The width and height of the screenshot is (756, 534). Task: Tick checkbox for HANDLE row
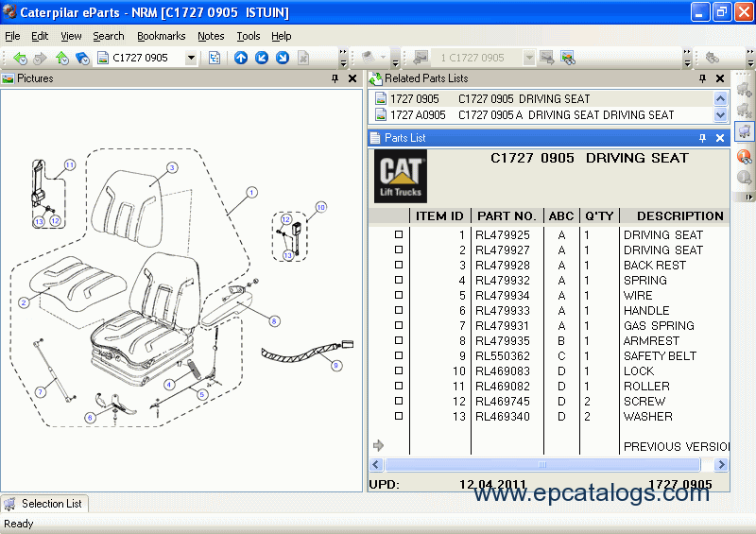[399, 310]
